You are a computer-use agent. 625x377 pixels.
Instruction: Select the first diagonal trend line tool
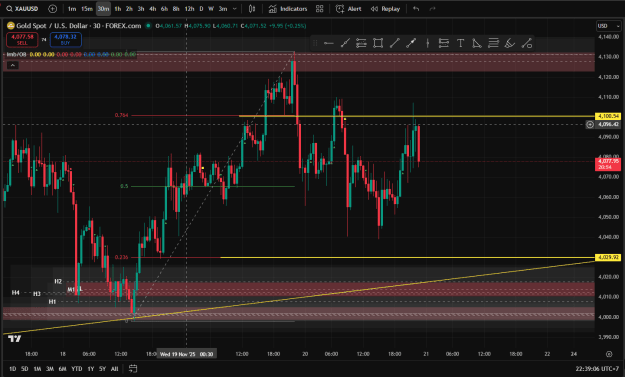(x=345, y=43)
